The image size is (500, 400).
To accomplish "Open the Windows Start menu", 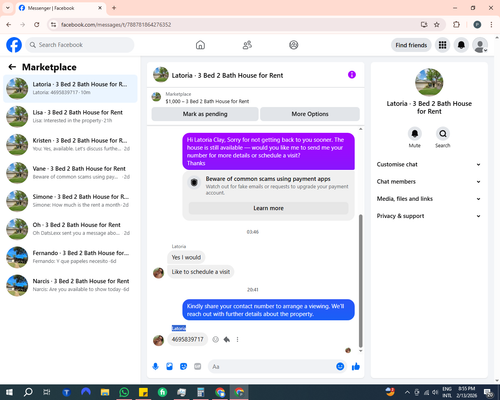I will pos(9,392).
